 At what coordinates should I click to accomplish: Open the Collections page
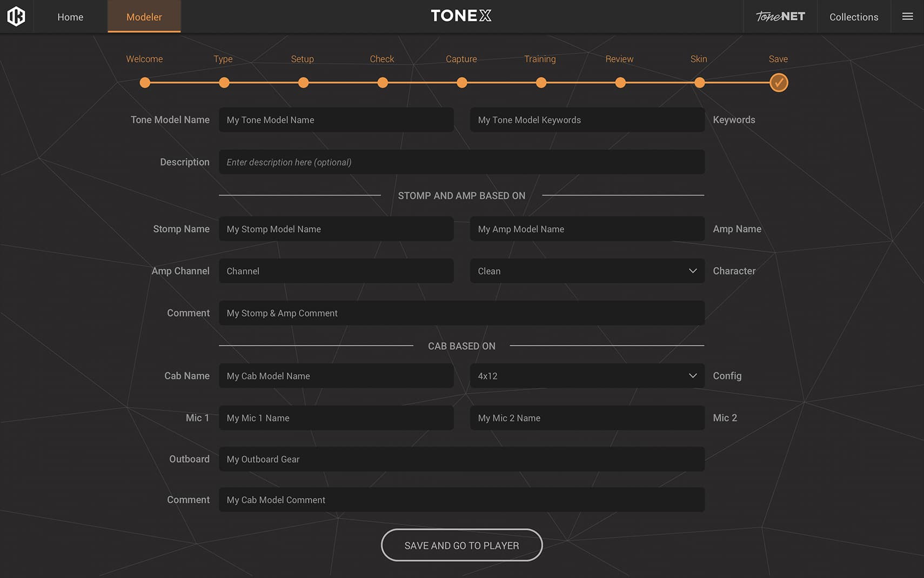click(853, 17)
